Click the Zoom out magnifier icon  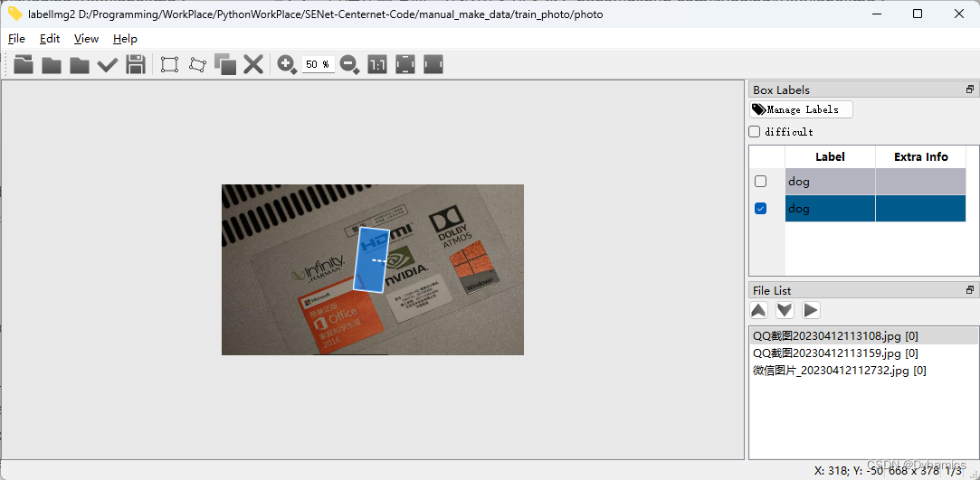coord(349,64)
